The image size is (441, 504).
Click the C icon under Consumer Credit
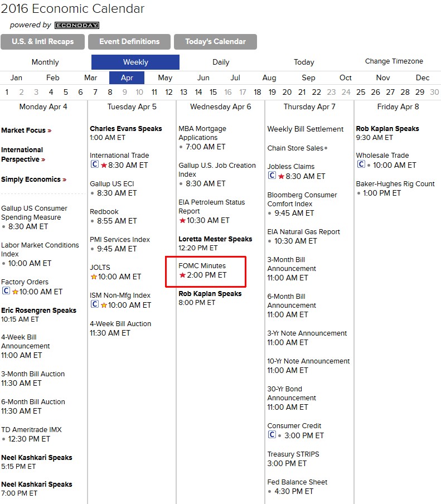click(x=272, y=434)
